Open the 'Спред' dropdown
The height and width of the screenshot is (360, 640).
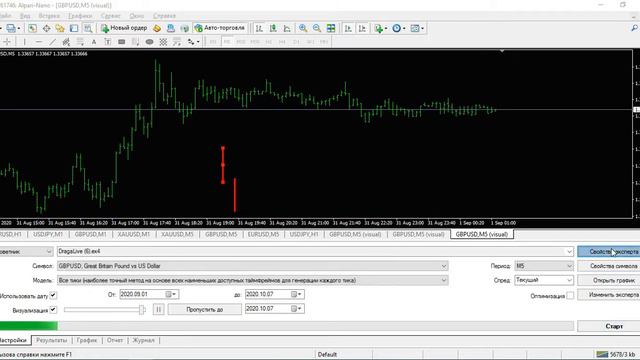[x=569, y=280]
